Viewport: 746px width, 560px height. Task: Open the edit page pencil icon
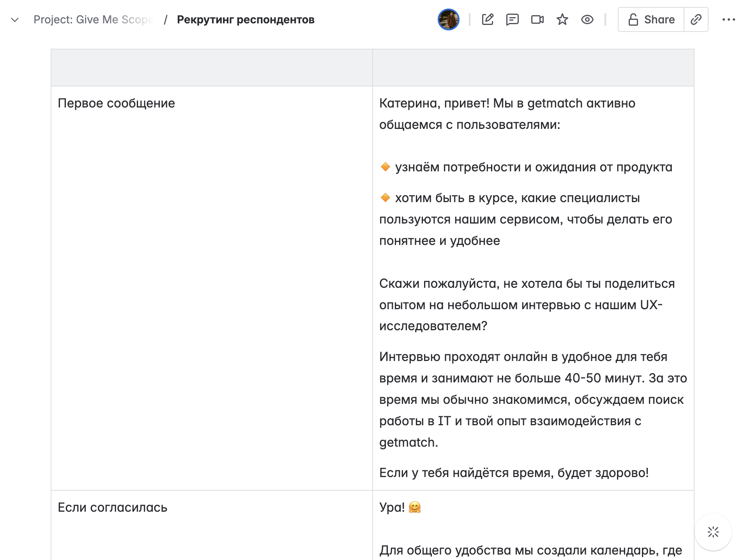click(x=488, y=19)
